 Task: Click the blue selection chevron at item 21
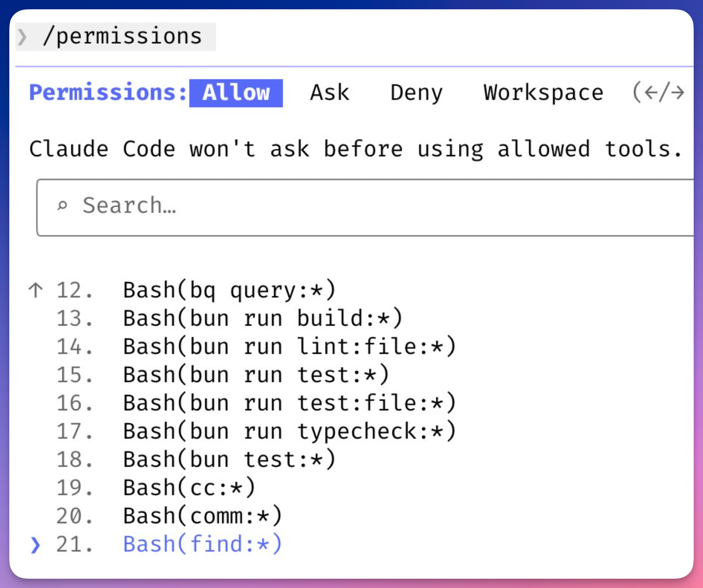tap(35, 545)
